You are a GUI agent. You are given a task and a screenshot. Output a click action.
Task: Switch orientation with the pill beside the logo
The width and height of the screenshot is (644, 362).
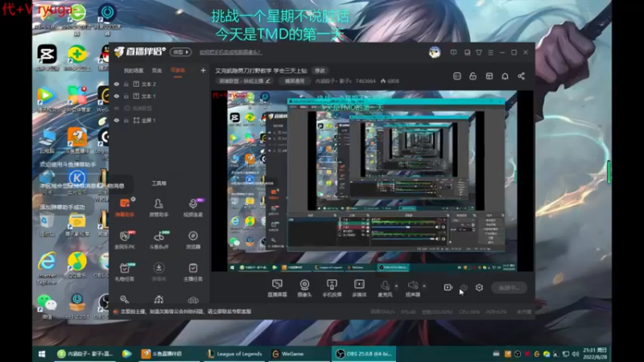click(x=181, y=52)
